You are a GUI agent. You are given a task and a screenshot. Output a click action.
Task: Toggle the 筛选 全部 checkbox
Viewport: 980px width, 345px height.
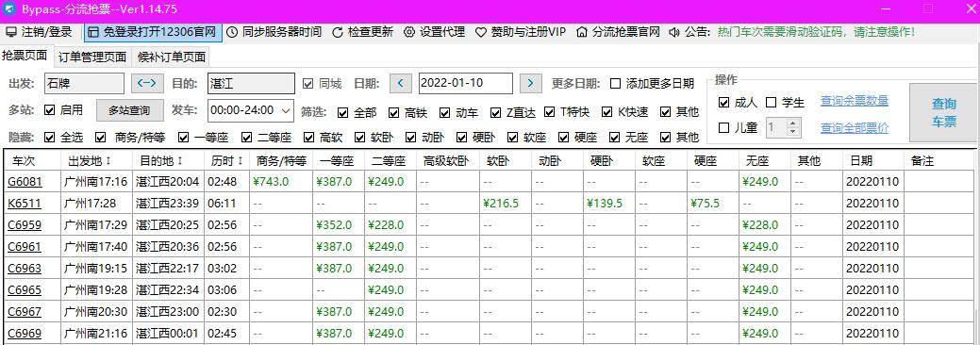point(342,113)
